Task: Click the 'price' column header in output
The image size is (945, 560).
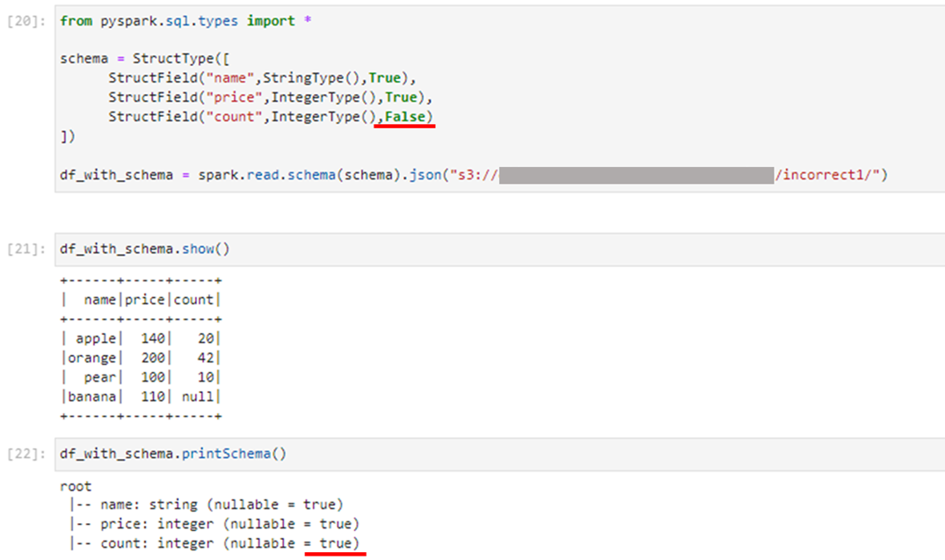Action: tap(145, 300)
